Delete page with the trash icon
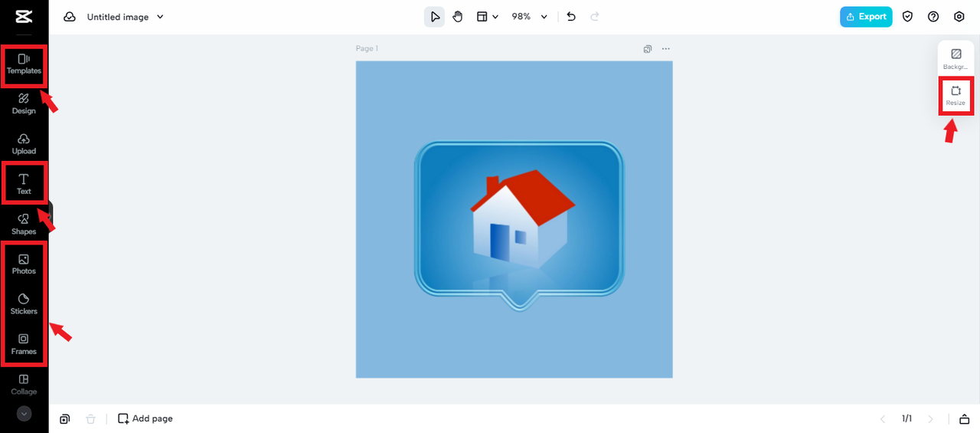Screen dimensions: 980x433 [x=91, y=418]
